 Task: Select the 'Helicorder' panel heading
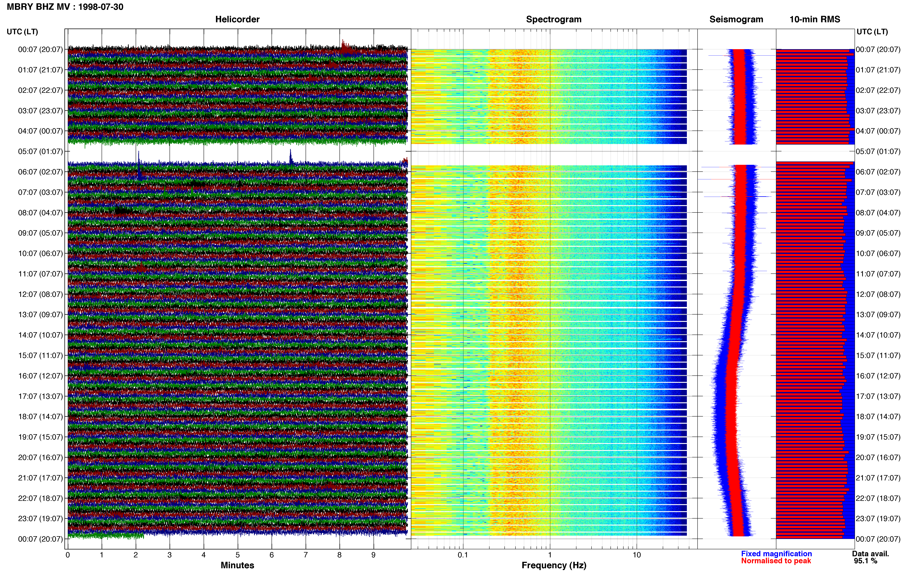coord(237,19)
